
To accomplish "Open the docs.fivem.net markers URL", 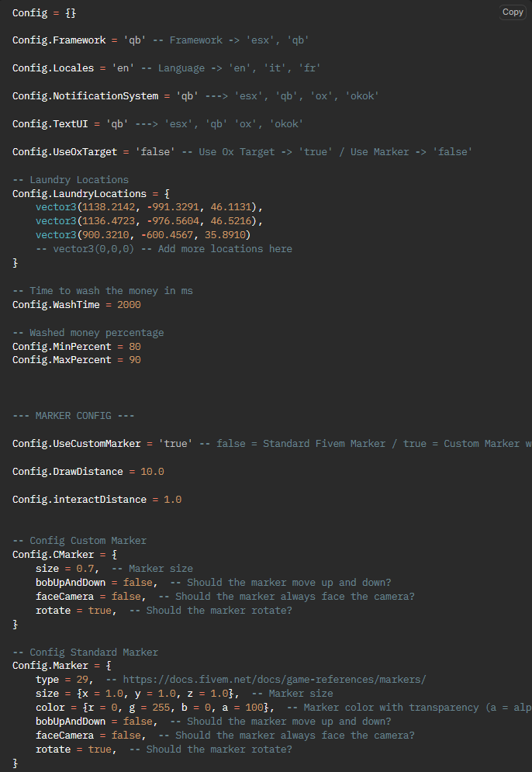I will [274, 680].
